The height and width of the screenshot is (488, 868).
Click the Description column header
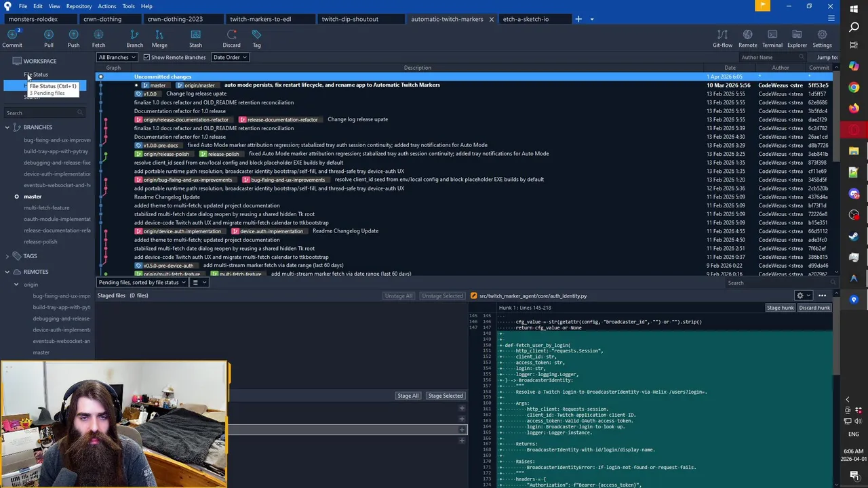point(417,68)
